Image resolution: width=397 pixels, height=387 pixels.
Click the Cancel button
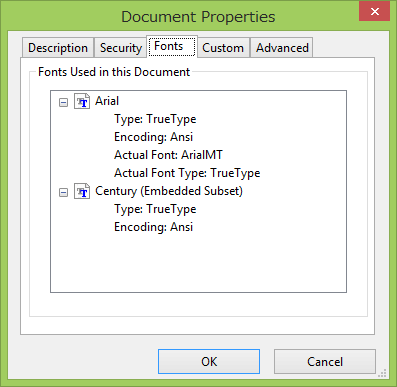point(325,362)
